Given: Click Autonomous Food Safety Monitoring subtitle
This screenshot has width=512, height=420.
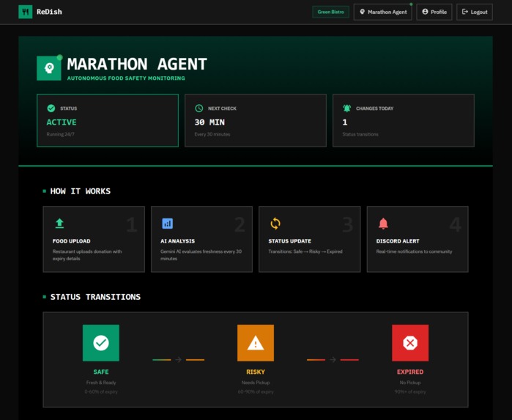Looking at the screenshot, I should (126, 78).
